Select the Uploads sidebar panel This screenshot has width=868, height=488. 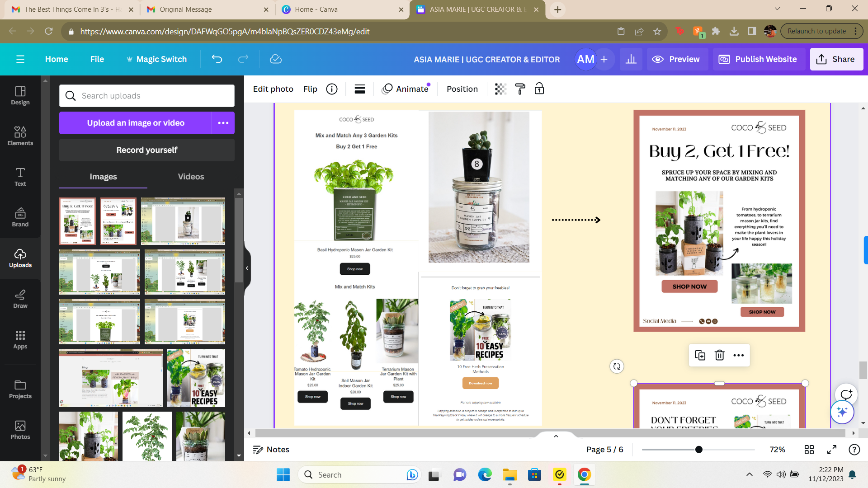click(20, 258)
